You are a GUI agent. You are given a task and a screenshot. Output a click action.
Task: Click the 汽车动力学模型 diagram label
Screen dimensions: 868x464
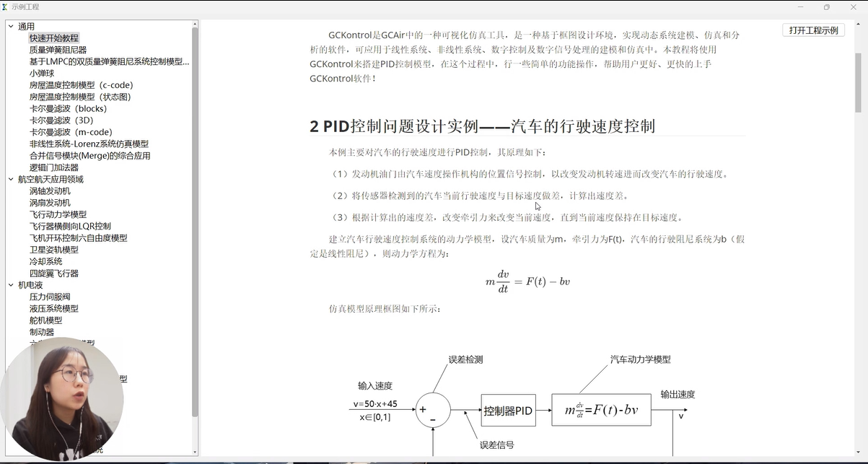[640, 359]
